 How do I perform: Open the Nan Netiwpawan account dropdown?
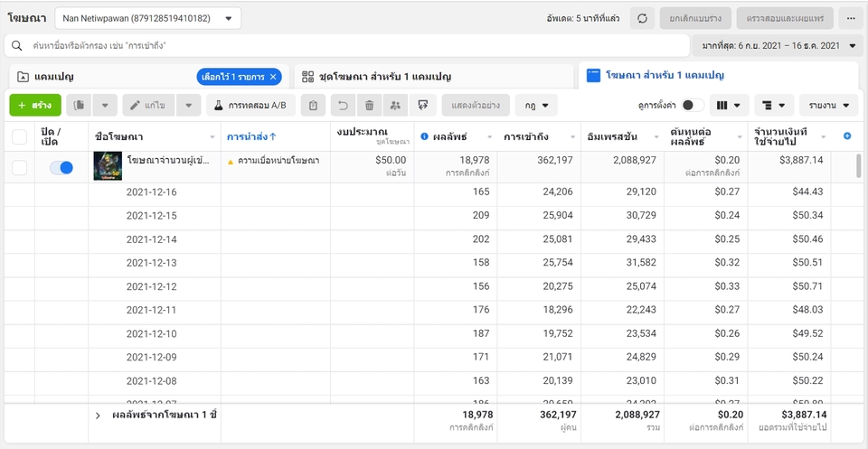147,18
